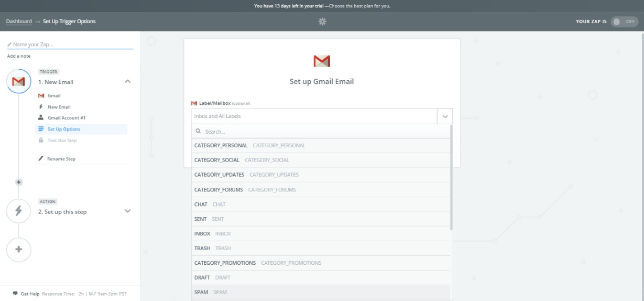Select CATEGORY_PERSONAL from the list
Image resolution: width=644 pixels, height=301 pixels.
point(321,145)
